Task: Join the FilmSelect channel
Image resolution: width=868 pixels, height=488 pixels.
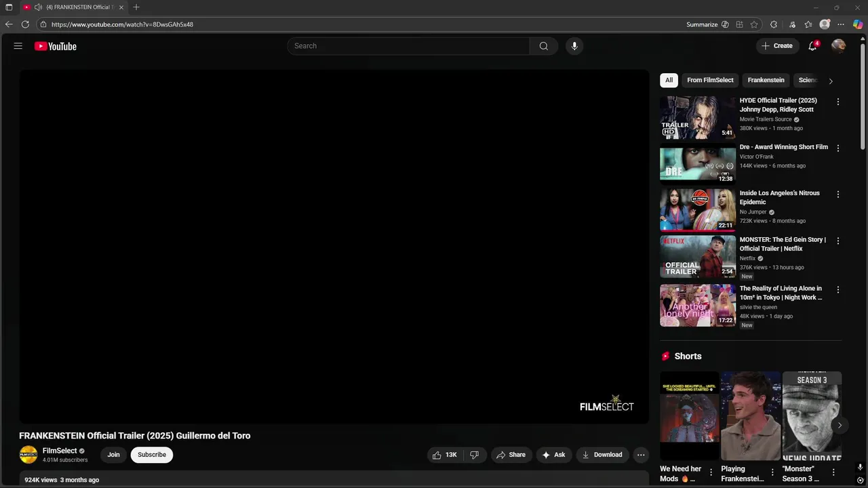Action: [x=113, y=455]
